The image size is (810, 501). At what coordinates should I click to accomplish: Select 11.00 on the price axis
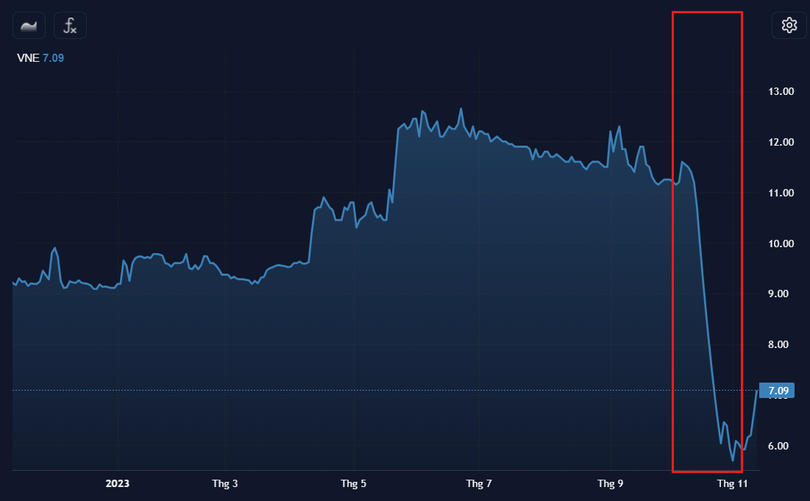780,193
